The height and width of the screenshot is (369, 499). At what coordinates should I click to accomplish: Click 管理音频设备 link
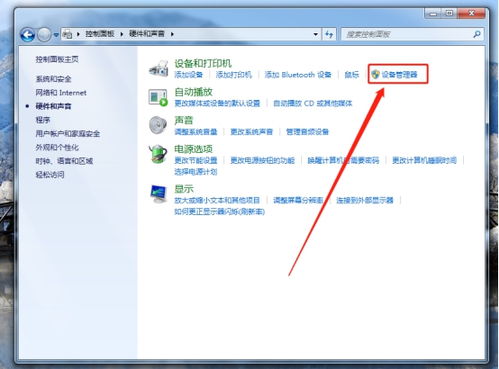tap(307, 132)
